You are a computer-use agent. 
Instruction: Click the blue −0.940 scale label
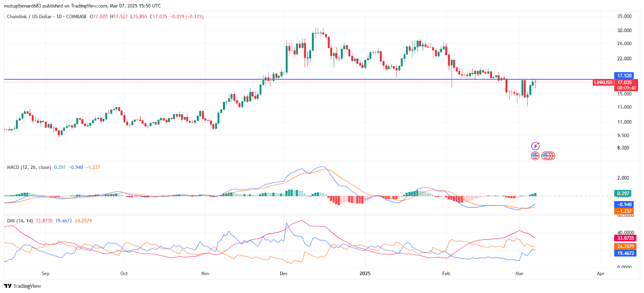tap(624, 205)
